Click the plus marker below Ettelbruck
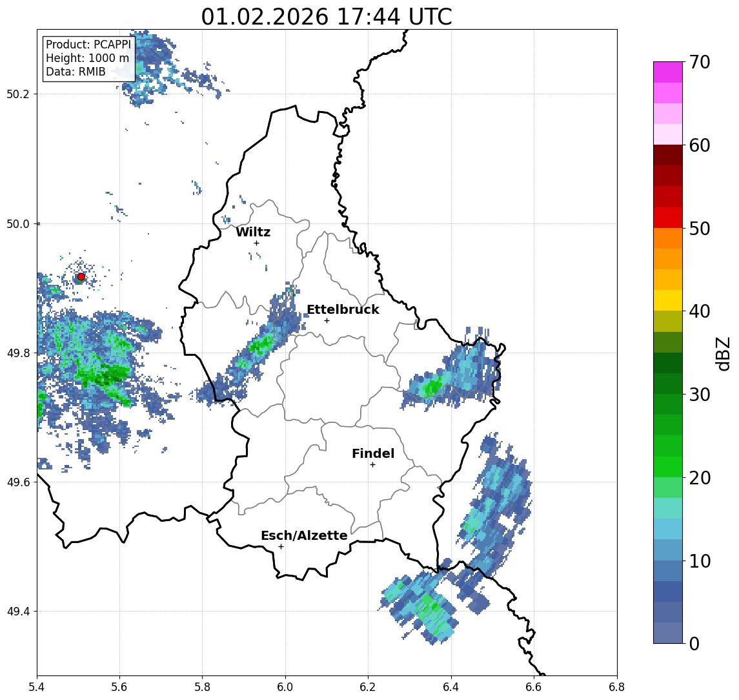This screenshot has height=700, width=739. (x=327, y=321)
